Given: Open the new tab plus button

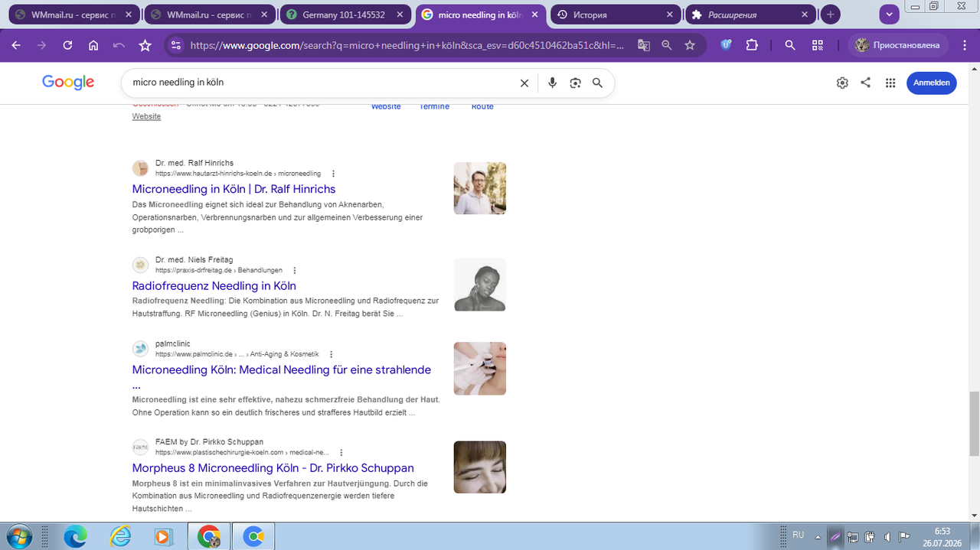Looking at the screenshot, I should pos(831,15).
